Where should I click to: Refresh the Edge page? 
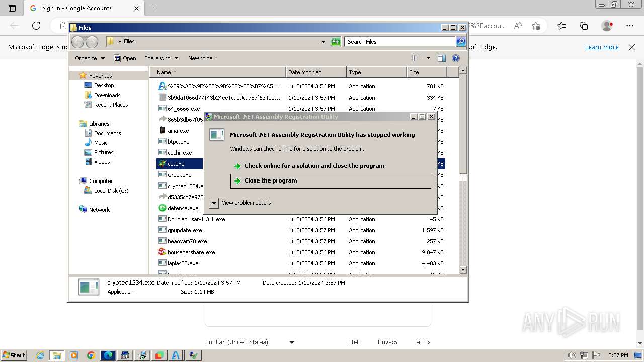(36, 26)
